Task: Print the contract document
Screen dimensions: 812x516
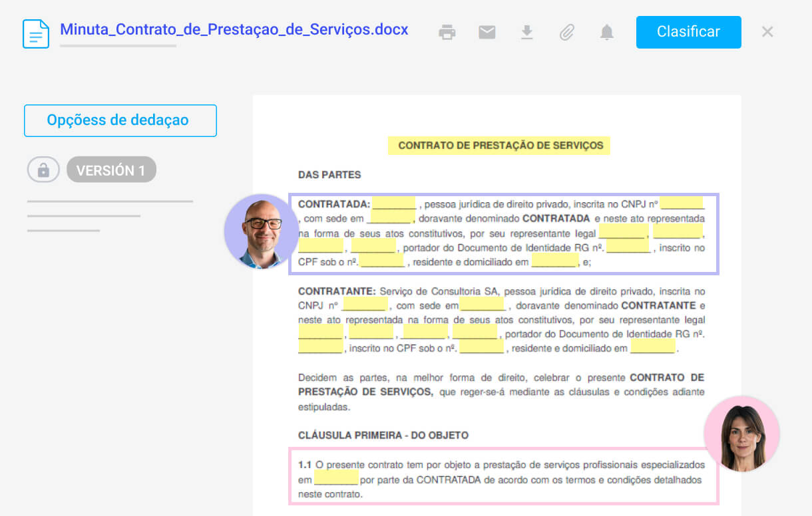Action: point(447,32)
